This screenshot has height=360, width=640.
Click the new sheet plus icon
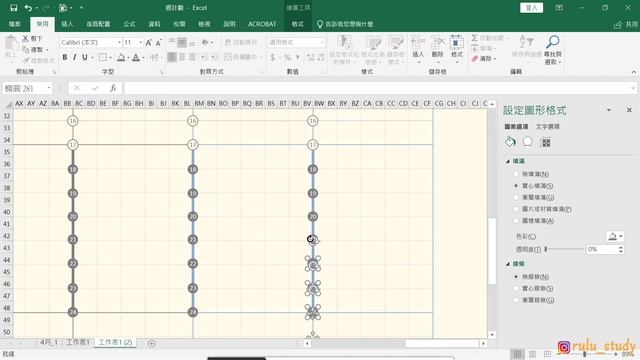tap(151, 343)
